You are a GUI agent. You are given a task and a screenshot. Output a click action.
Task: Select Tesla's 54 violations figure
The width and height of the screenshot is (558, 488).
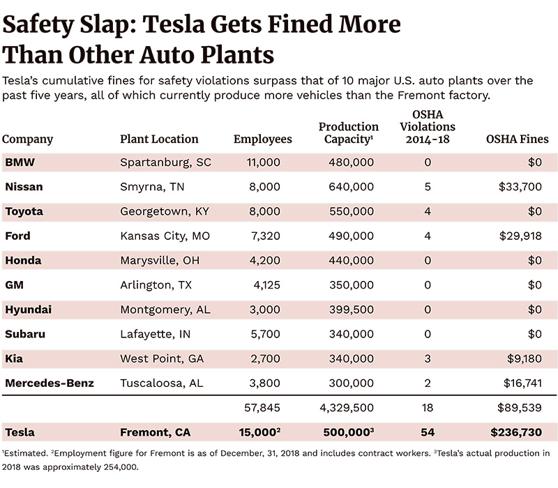click(427, 432)
